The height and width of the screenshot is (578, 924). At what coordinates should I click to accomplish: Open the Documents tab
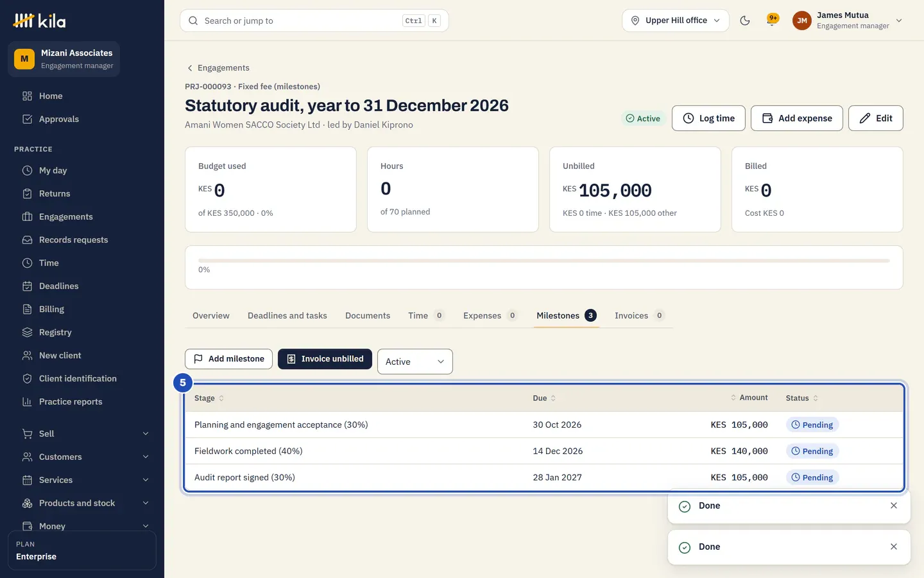[x=368, y=315]
